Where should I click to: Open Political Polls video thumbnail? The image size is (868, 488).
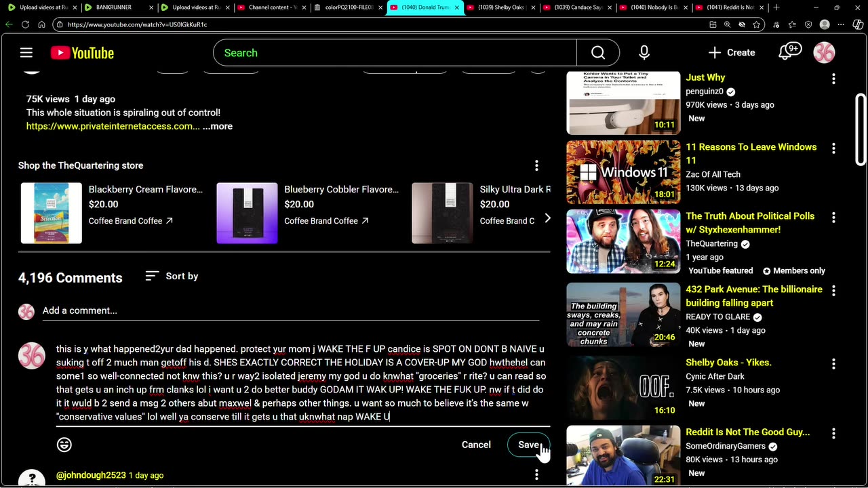(623, 242)
